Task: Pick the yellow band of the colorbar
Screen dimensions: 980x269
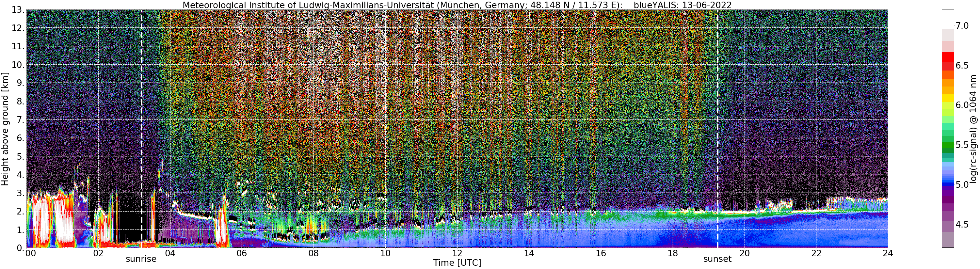Action: 948,98
